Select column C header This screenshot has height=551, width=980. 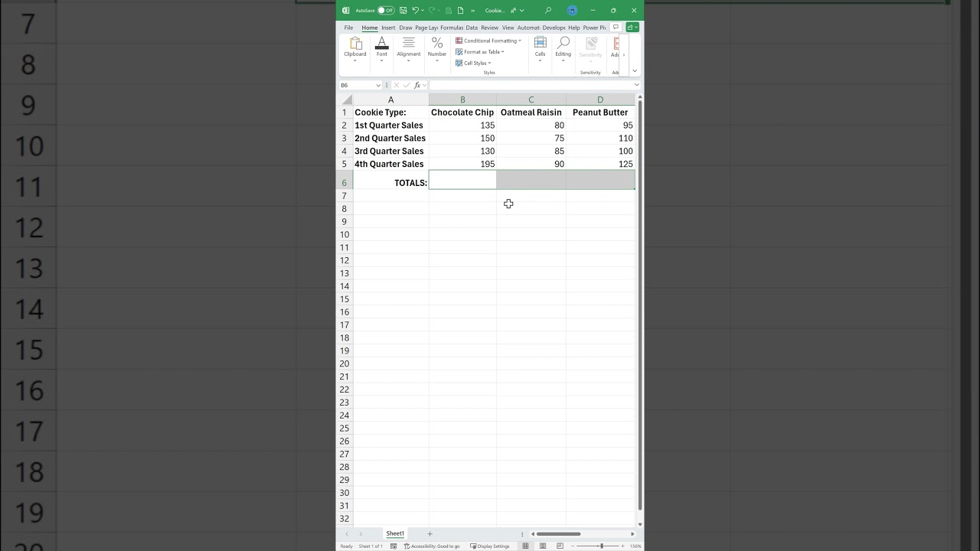(531, 99)
